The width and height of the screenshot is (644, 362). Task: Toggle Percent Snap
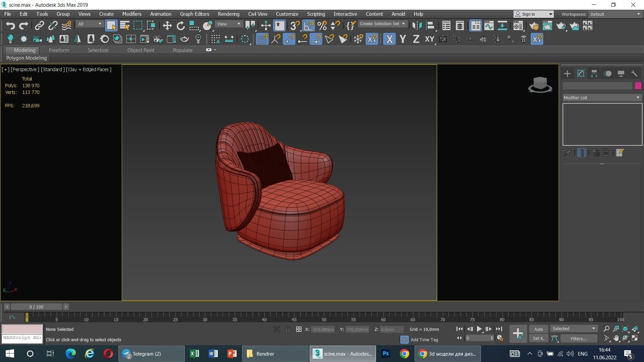point(322,26)
